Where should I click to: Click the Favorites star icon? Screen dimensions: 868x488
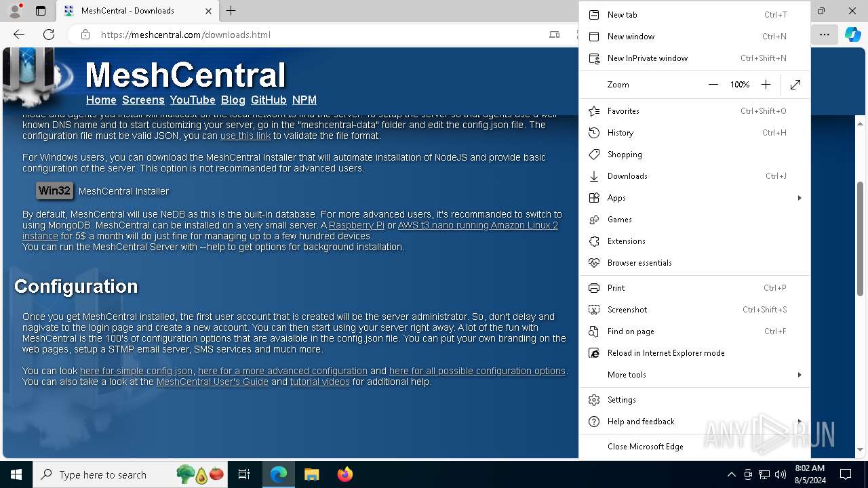click(x=594, y=110)
